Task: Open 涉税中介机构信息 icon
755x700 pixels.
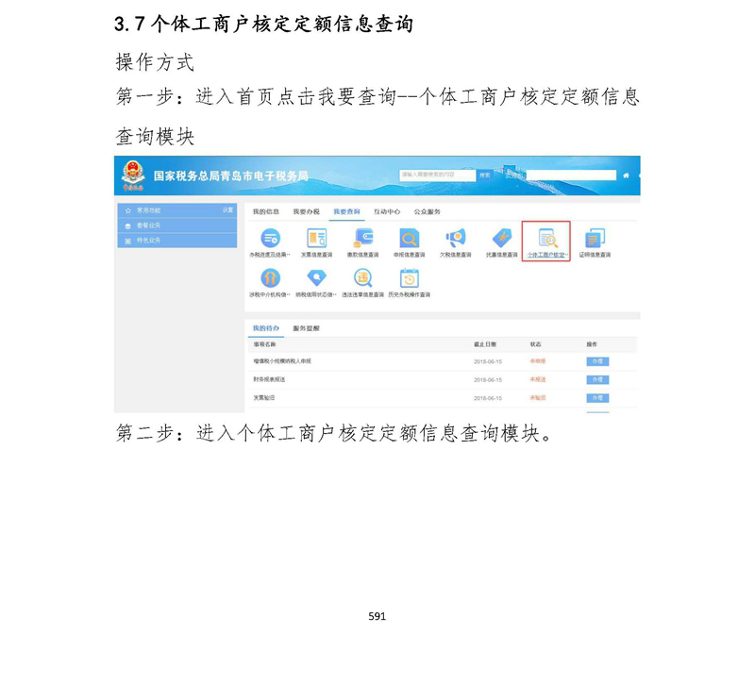Action: 270,278
